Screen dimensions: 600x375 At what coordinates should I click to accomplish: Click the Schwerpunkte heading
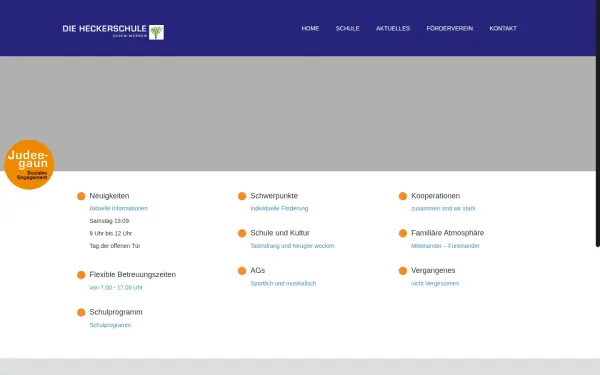point(274,196)
